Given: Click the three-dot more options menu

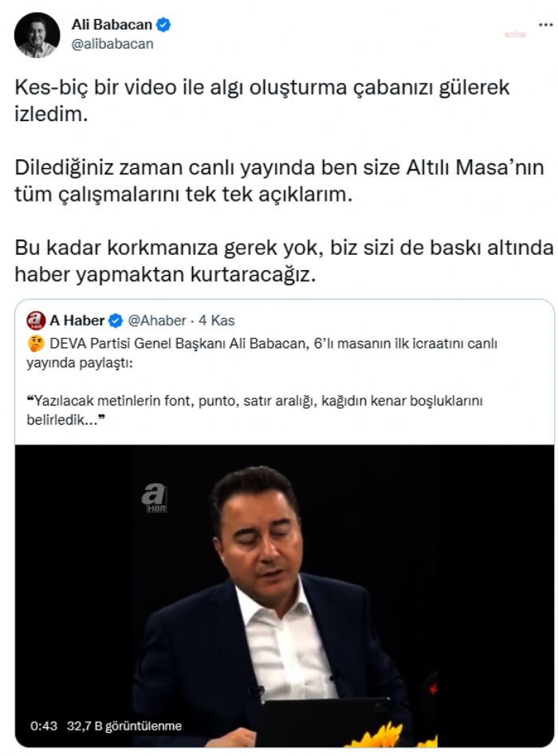Looking at the screenshot, I should coord(545,25).
